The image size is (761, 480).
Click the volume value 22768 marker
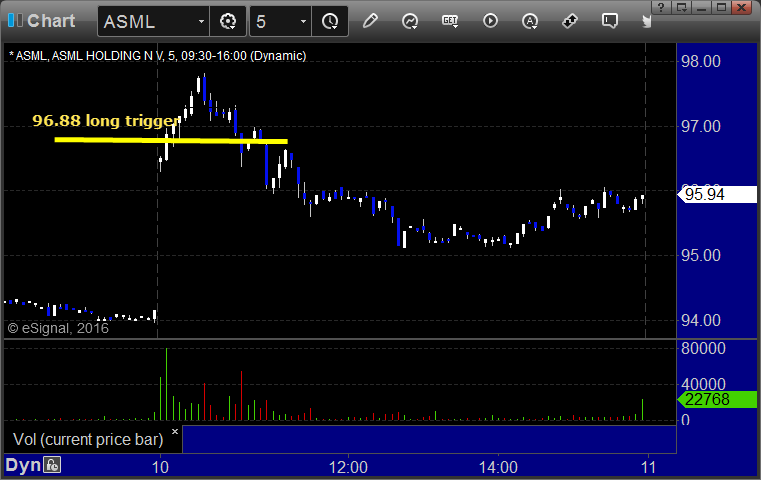[717, 399]
